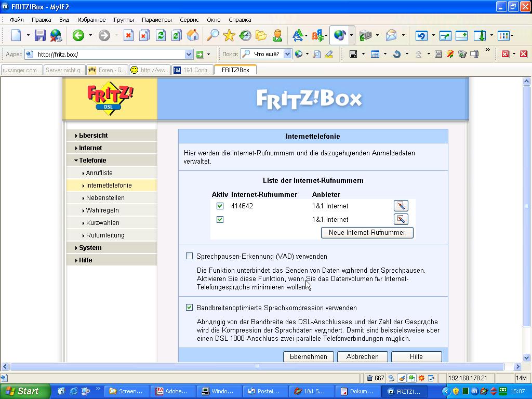Enable Sprechpausen-Erkennung (VAD) checkbox

click(189, 256)
